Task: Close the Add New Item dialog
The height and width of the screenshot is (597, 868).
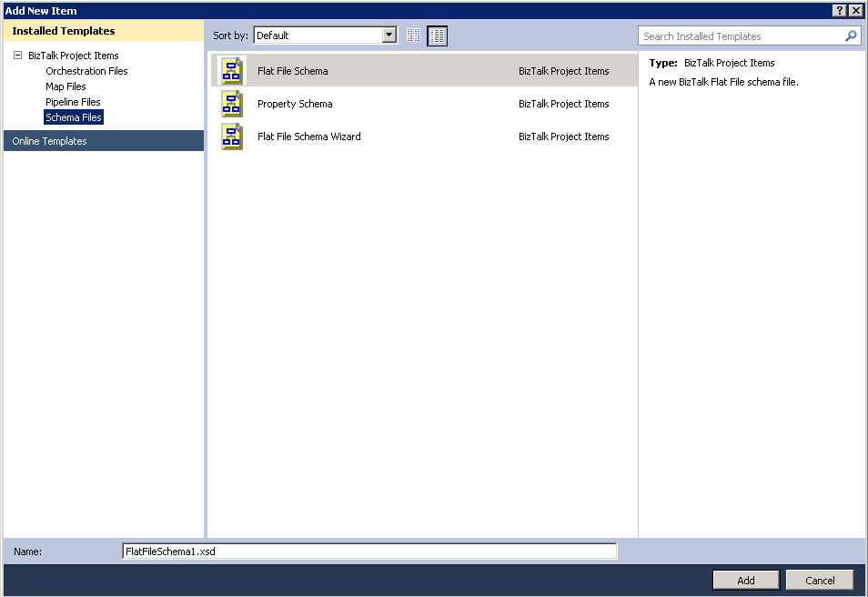Action: click(856, 10)
